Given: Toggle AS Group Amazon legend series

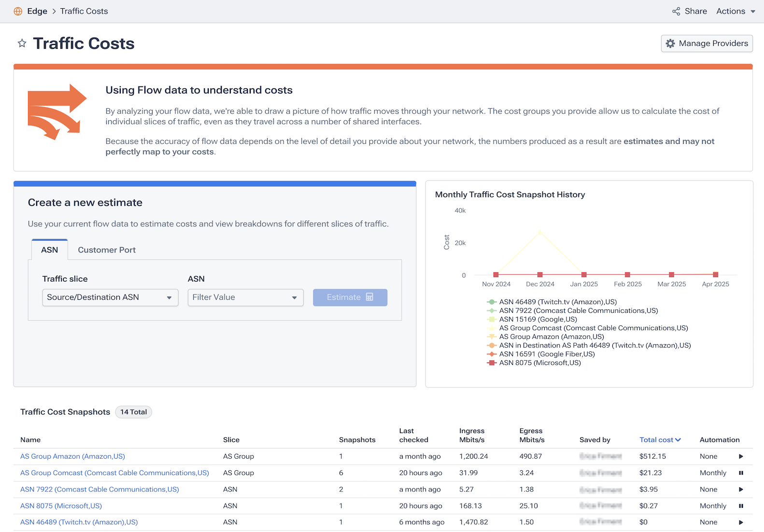Looking at the screenshot, I should click(545, 336).
